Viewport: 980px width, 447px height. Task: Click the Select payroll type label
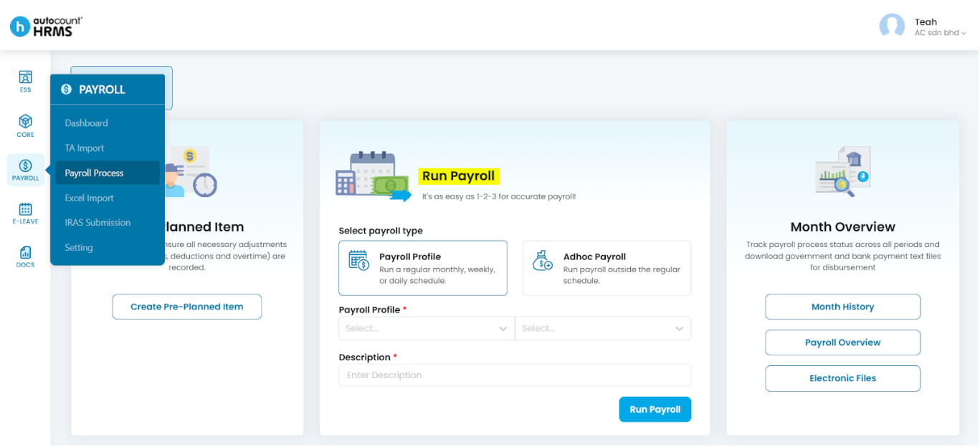click(x=381, y=231)
